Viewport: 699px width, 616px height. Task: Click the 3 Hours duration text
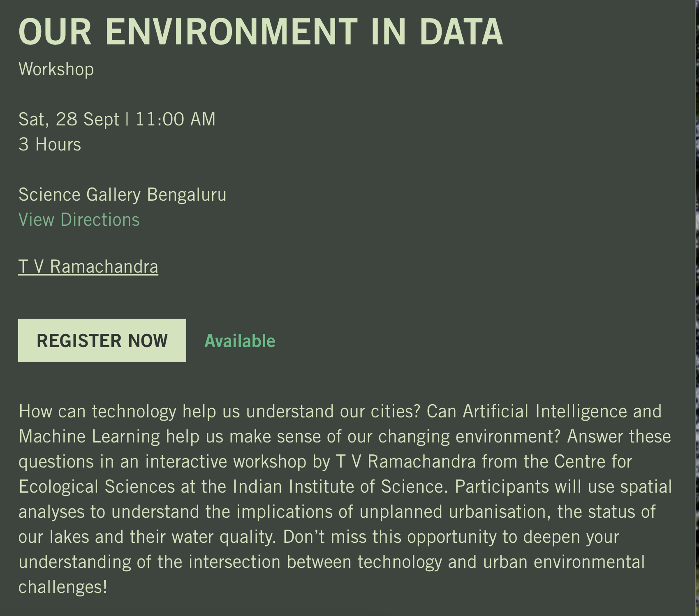pyautogui.click(x=50, y=144)
